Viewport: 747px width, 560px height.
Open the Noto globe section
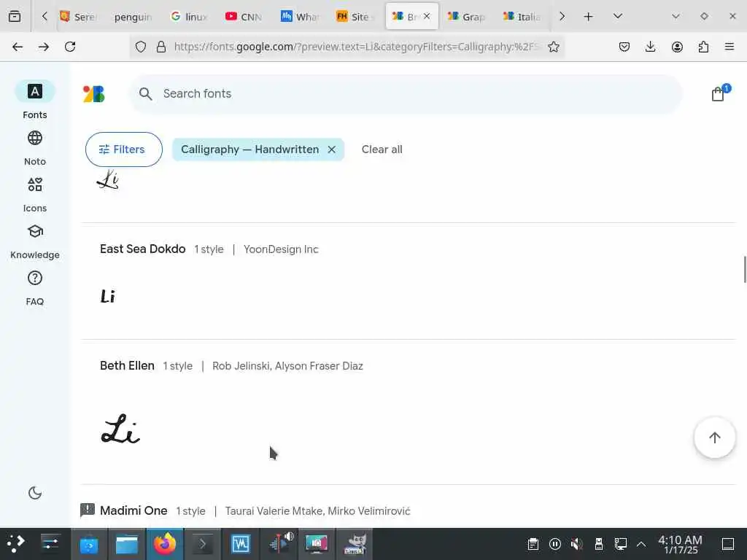click(x=35, y=147)
